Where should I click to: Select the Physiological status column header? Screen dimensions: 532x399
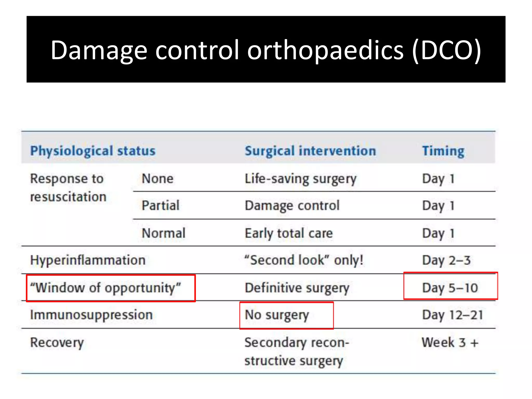(93, 151)
